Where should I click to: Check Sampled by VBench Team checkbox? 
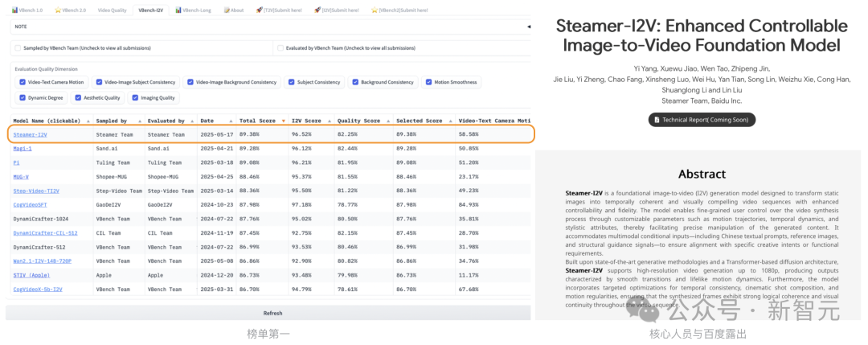tap(18, 48)
